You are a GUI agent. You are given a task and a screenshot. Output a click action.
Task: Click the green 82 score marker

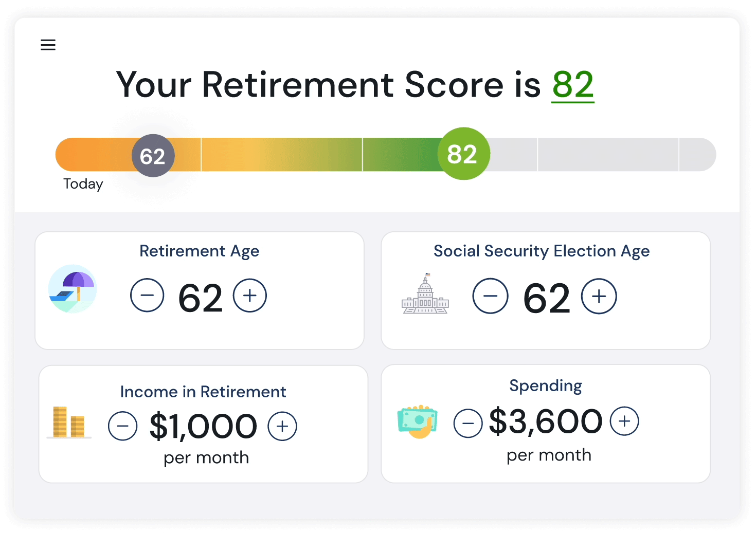click(463, 154)
